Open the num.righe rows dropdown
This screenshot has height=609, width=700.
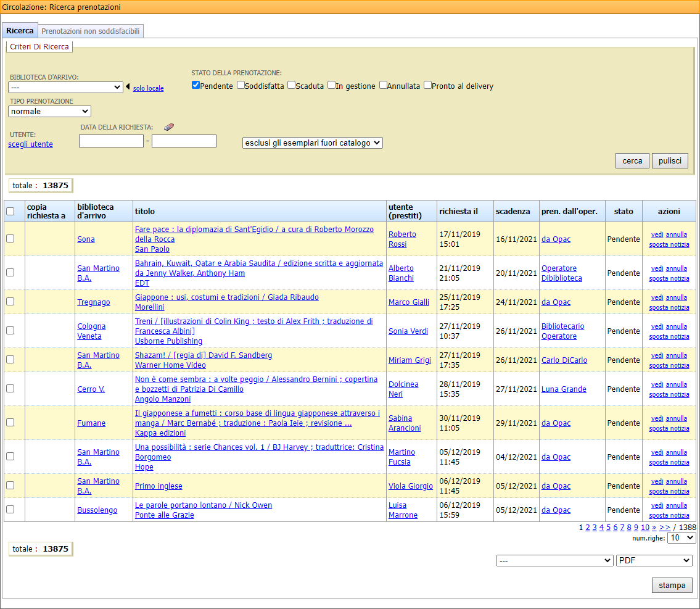[x=681, y=537]
